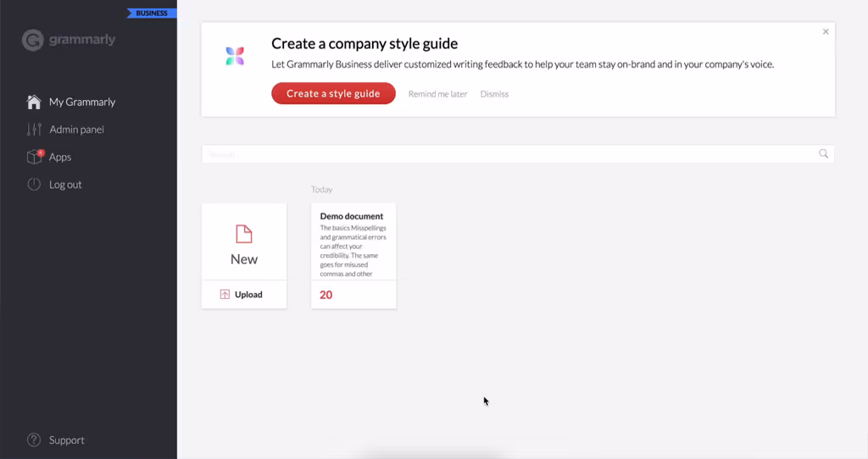Click the Today date label
The image size is (868, 459).
tap(321, 190)
